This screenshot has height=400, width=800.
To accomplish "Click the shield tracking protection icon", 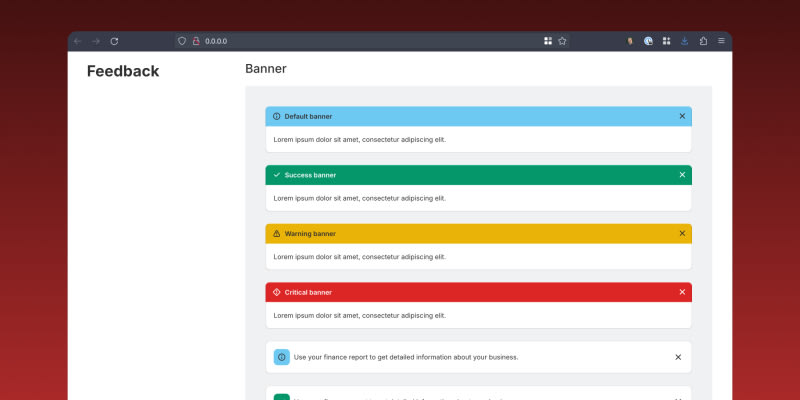I will (x=182, y=41).
